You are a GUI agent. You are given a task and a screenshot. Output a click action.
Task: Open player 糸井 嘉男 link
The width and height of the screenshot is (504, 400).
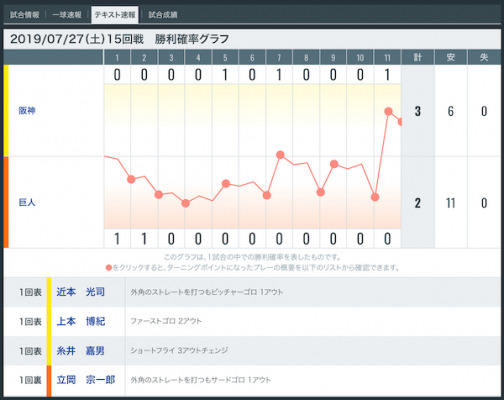tap(81, 351)
